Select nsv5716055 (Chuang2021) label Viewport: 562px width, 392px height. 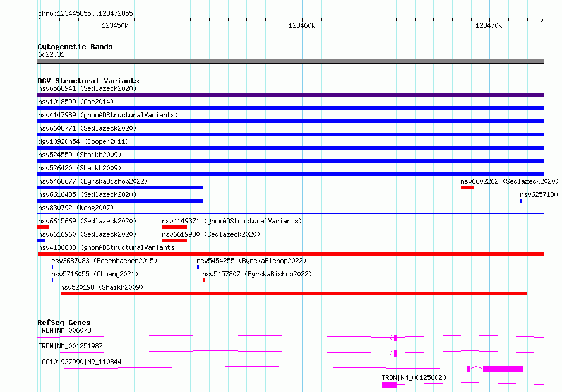pyautogui.click(x=95, y=274)
